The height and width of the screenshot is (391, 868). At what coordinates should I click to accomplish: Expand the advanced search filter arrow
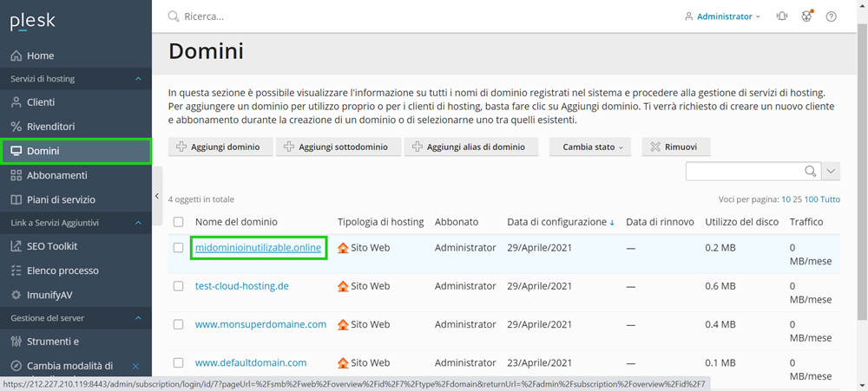(x=831, y=171)
